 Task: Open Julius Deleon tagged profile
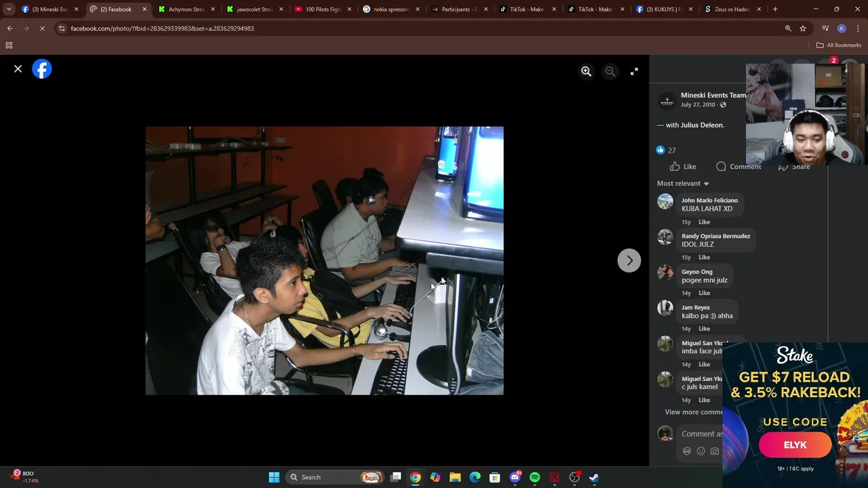702,125
